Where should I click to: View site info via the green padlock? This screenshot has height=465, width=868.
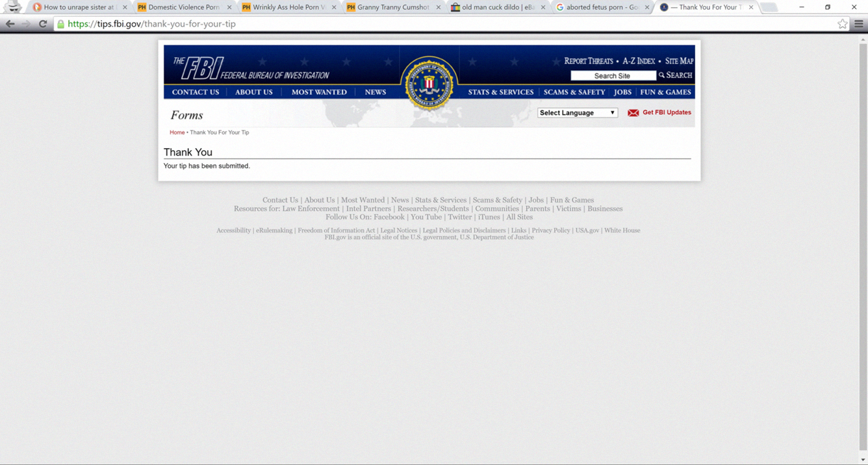60,24
